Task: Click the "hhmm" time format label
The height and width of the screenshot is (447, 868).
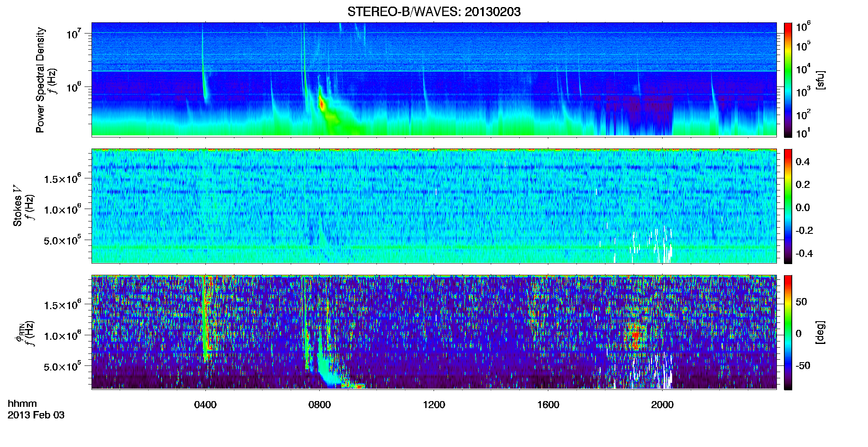Action: point(22,404)
